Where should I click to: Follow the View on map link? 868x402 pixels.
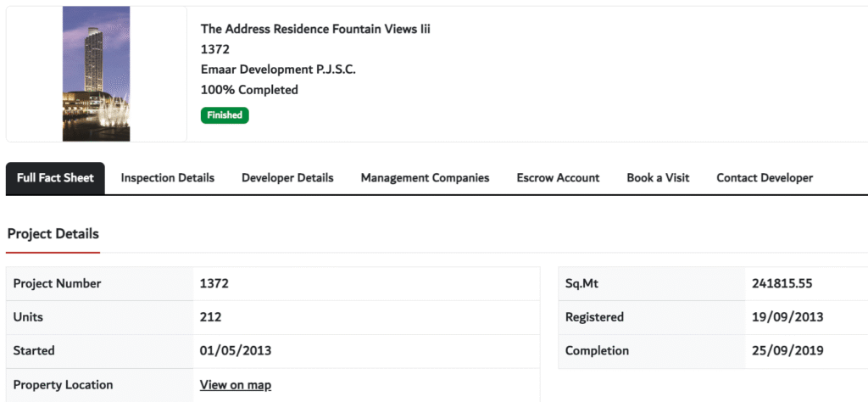pyautogui.click(x=236, y=385)
